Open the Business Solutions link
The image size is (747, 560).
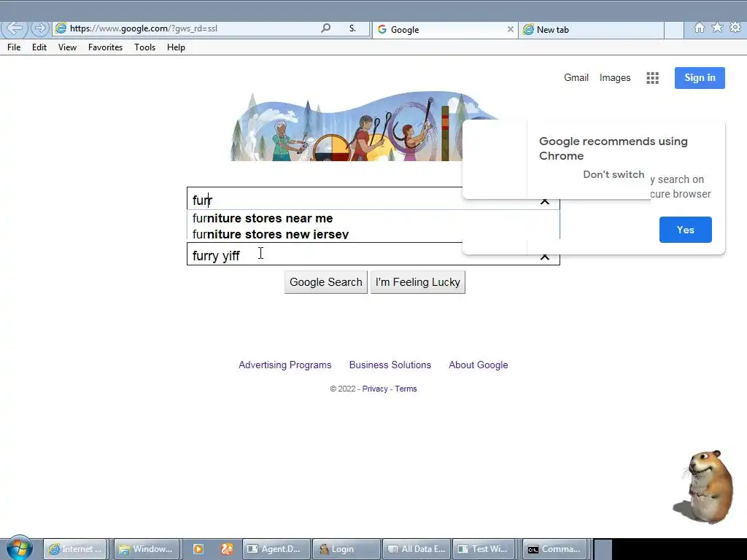pos(390,365)
